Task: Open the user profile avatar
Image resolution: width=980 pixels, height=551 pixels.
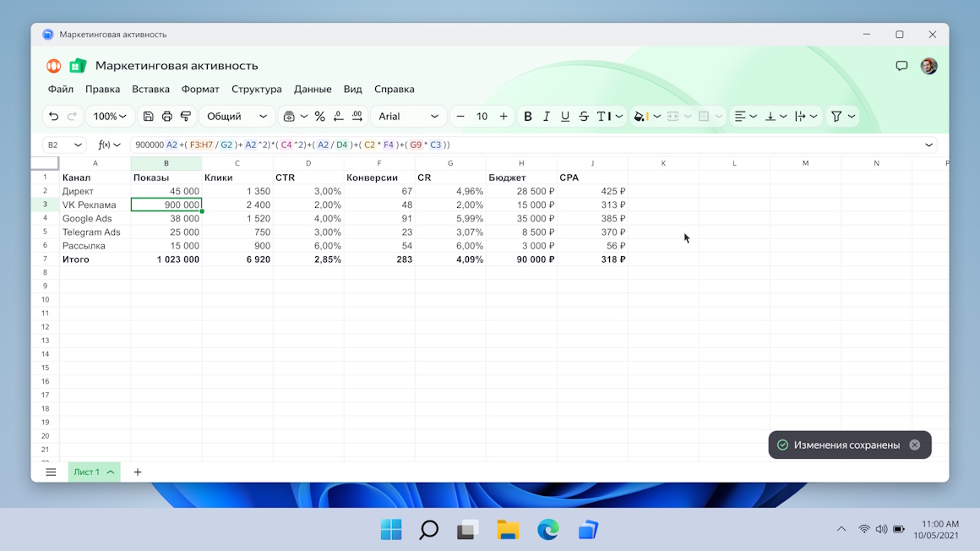Action: click(x=928, y=66)
